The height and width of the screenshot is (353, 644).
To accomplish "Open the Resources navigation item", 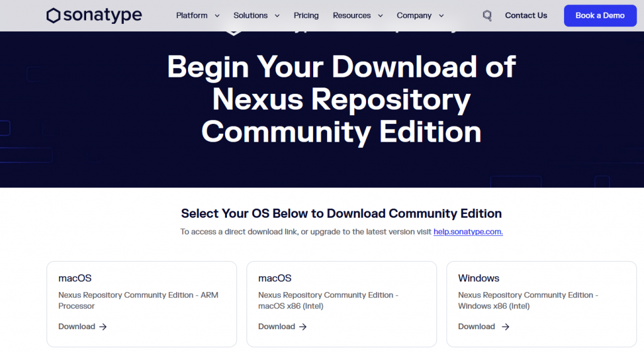I will [x=352, y=16].
